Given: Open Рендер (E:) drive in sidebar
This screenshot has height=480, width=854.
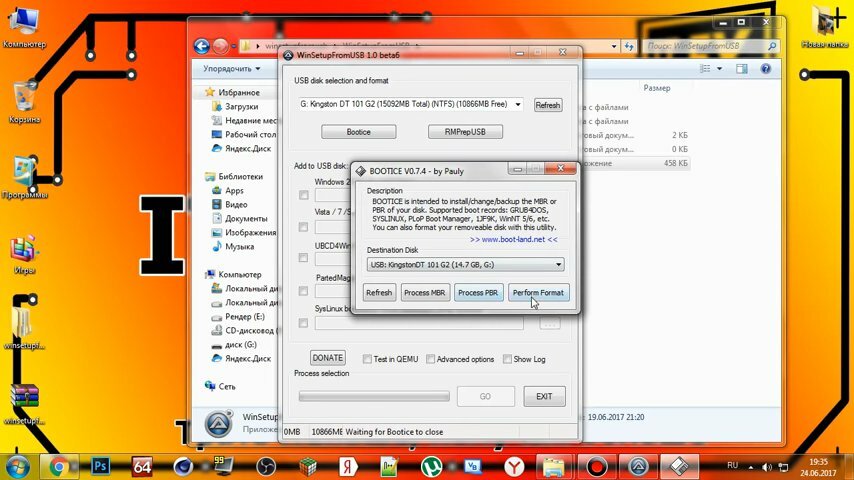Looking at the screenshot, I should pos(245,317).
